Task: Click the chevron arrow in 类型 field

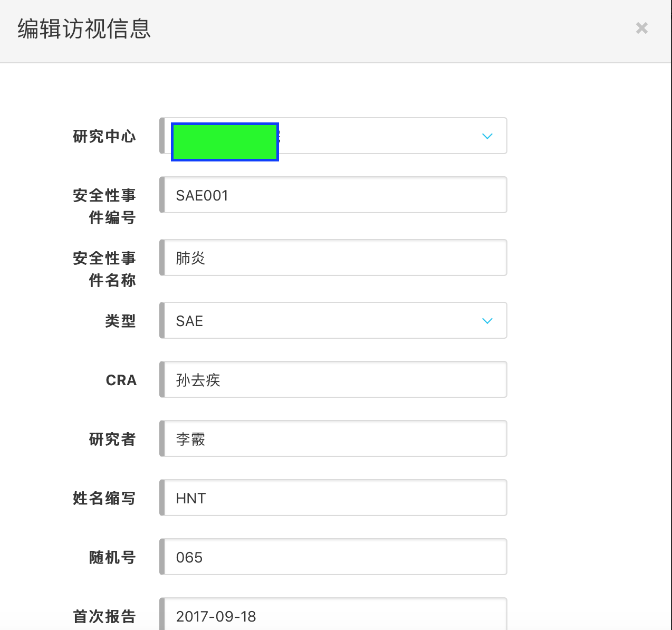Action: (x=487, y=321)
